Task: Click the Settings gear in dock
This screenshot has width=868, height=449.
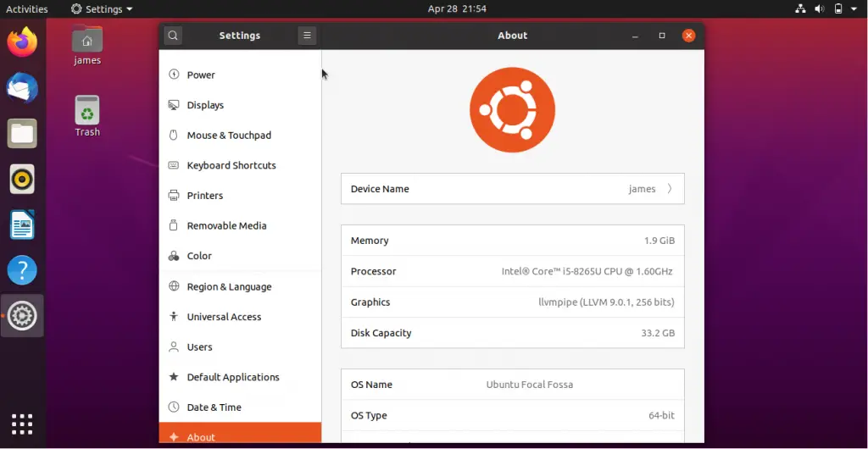Action: tap(22, 316)
